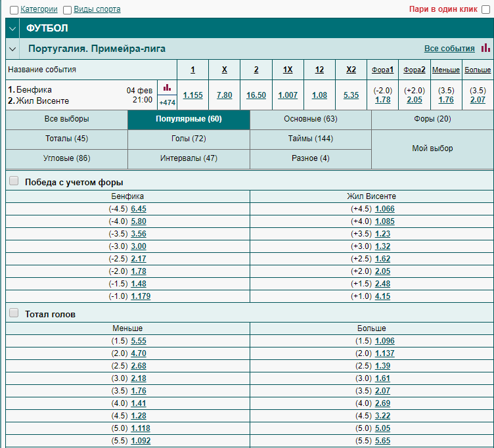Image resolution: width=494 pixels, height=448 pixels.
Task: Select Больше (2.5) total odds 1.39
Action: (x=382, y=366)
